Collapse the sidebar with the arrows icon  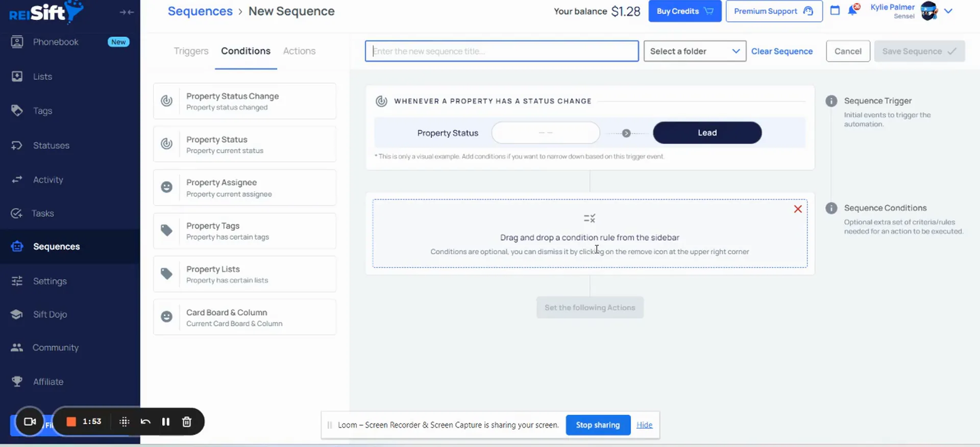(x=127, y=12)
